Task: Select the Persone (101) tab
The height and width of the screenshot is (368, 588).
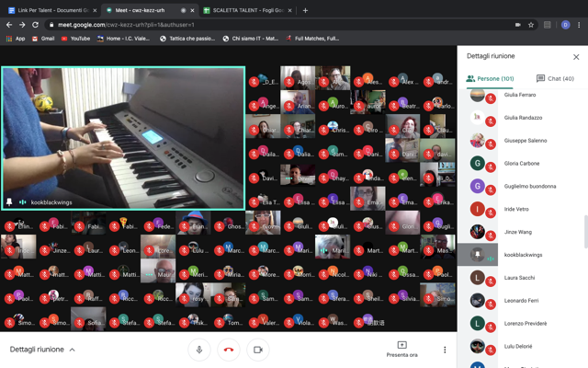Action: [490, 79]
